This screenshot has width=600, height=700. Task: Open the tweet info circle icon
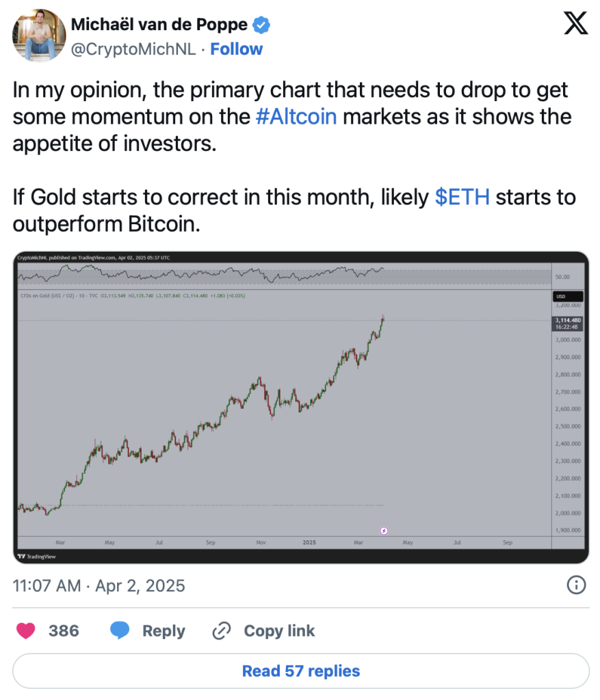pos(577,584)
